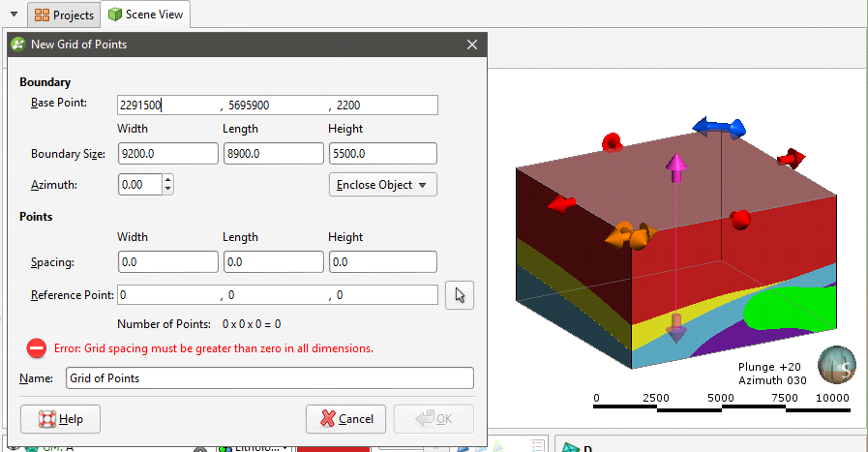This screenshot has width=868, height=452.
Task: Click the blue double-arrow handle on the box
Action: click(x=718, y=127)
